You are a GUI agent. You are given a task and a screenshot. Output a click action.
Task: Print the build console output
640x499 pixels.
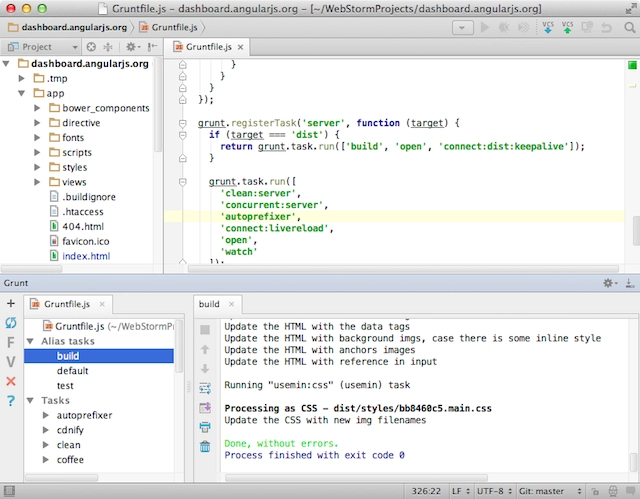(205, 427)
